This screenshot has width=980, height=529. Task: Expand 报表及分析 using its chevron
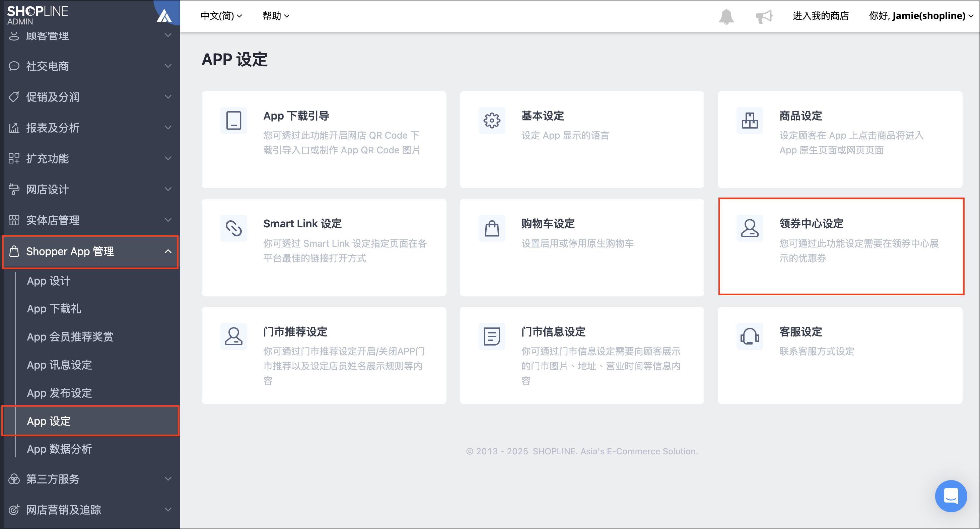coord(168,128)
